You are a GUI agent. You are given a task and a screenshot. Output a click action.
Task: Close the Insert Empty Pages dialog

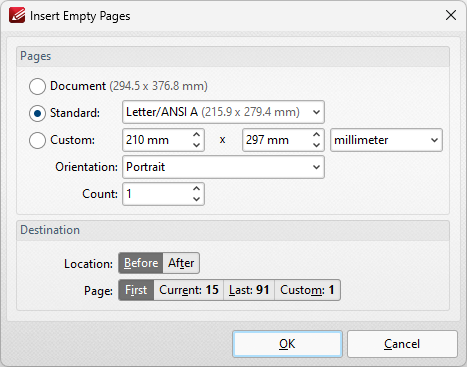[x=451, y=15]
